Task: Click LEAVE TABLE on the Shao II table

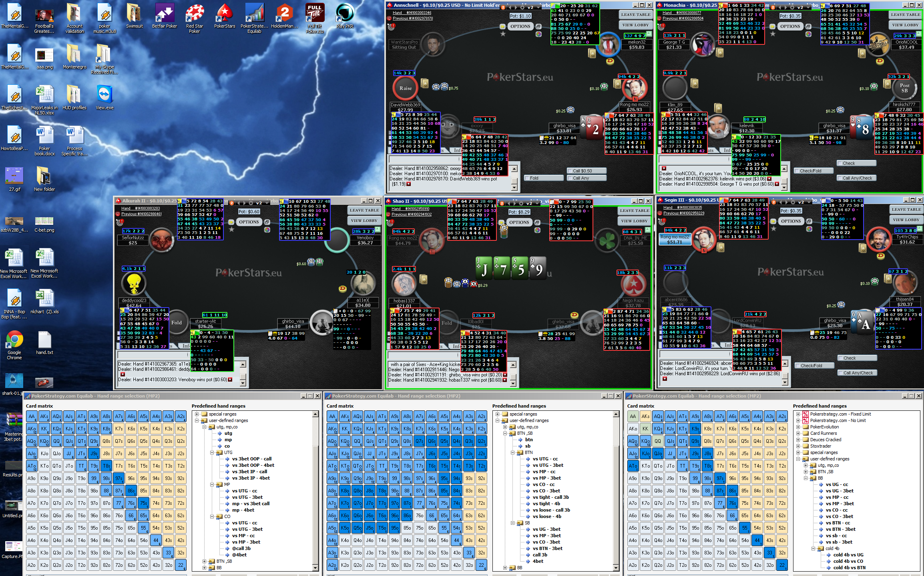Action: click(635, 210)
